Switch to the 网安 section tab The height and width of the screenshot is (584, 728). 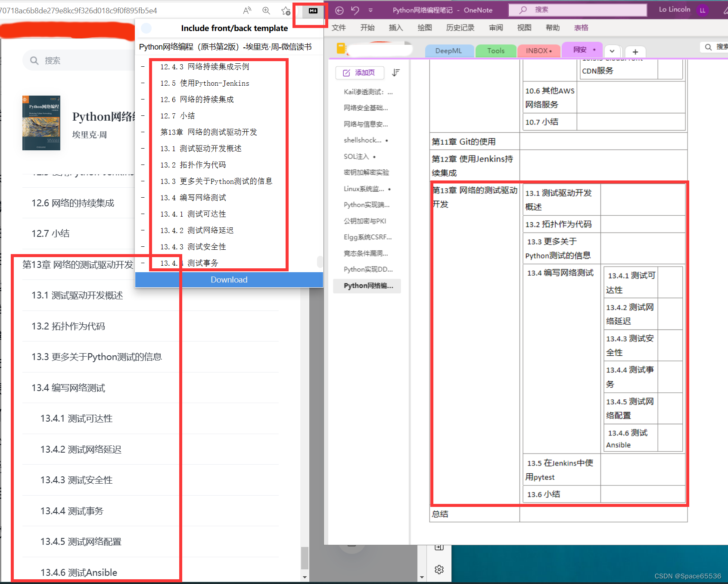pyautogui.click(x=583, y=50)
